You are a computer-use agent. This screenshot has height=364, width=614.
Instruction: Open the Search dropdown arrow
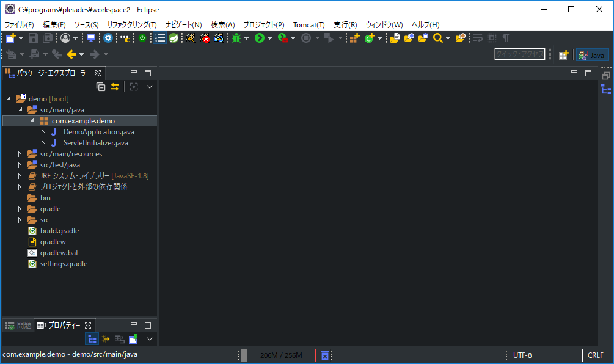448,38
